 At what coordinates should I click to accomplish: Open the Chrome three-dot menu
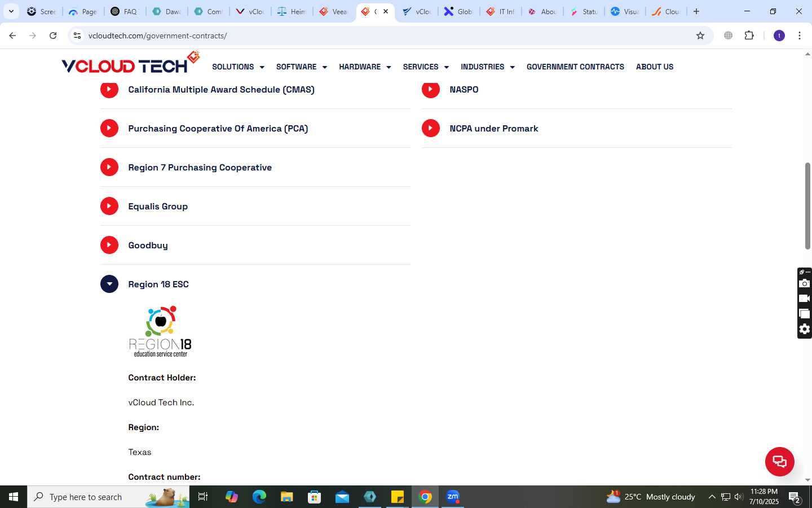(x=800, y=36)
